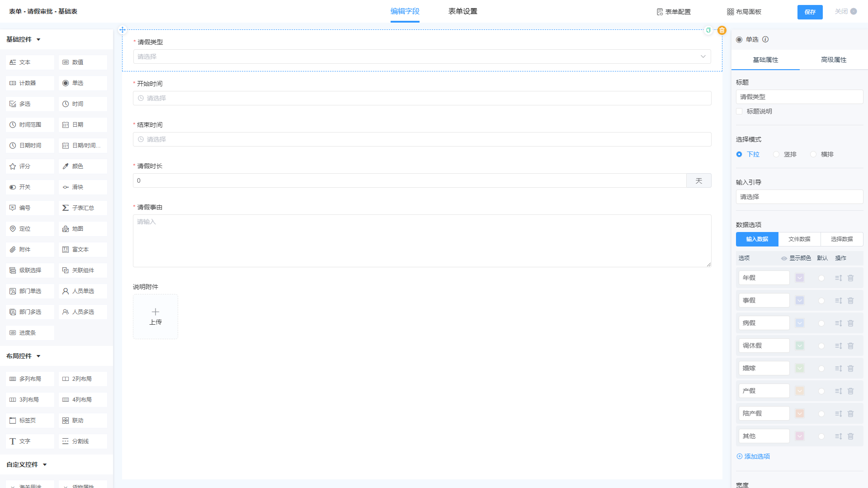The width and height of the screenshot is (868, 488).
Task: Switch to 表单设置 tab
Action: click(x=463, y=11)
